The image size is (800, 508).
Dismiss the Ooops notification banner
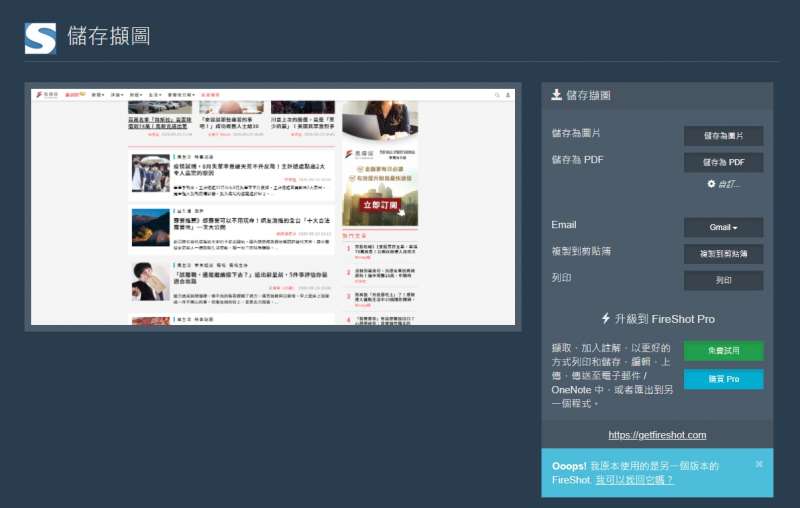tap(759, 464)
